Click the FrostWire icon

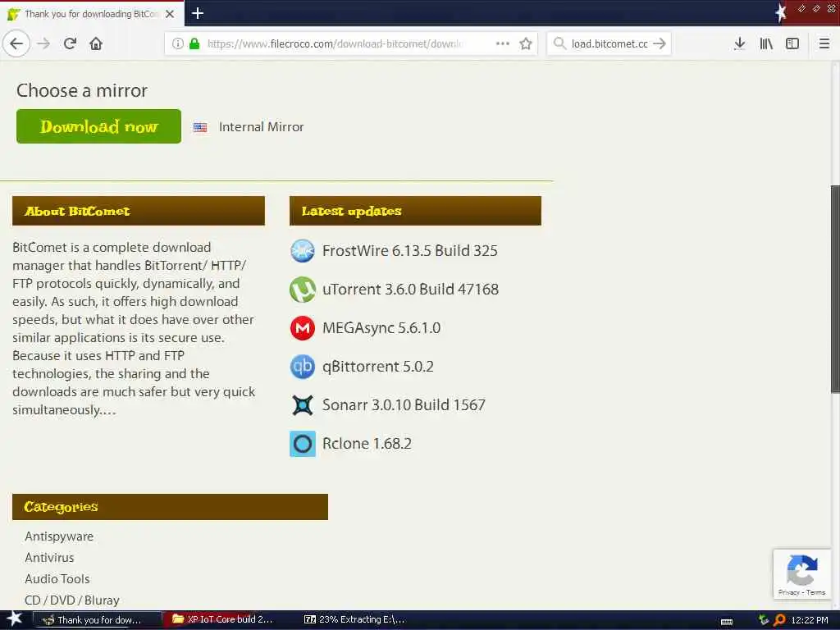[303, 251]
